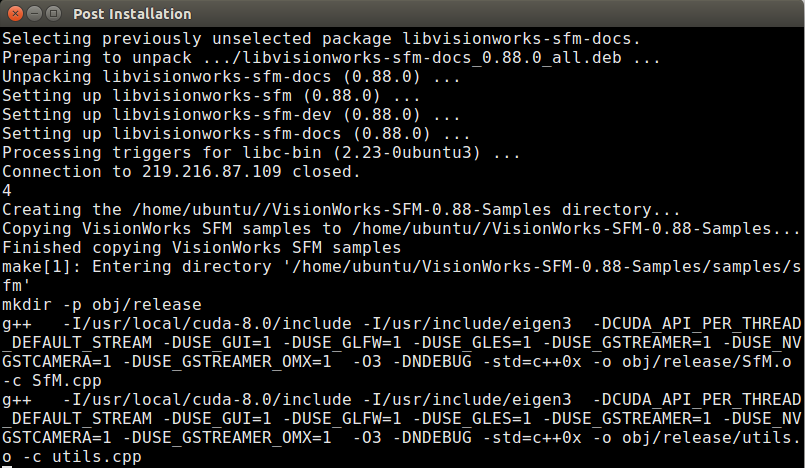Click the 'Setting up libvisionworks-sfm-docs' line
This screenshot has height=468, width=805.
click(236, 133)
